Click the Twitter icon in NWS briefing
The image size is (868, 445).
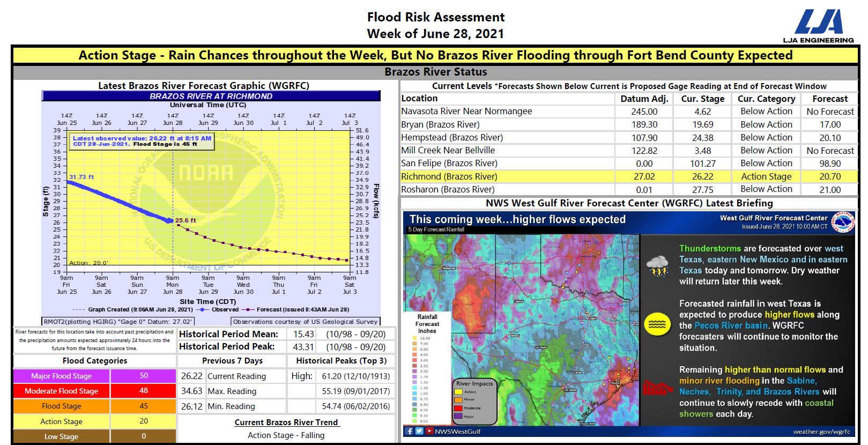(x=419, y=431)
